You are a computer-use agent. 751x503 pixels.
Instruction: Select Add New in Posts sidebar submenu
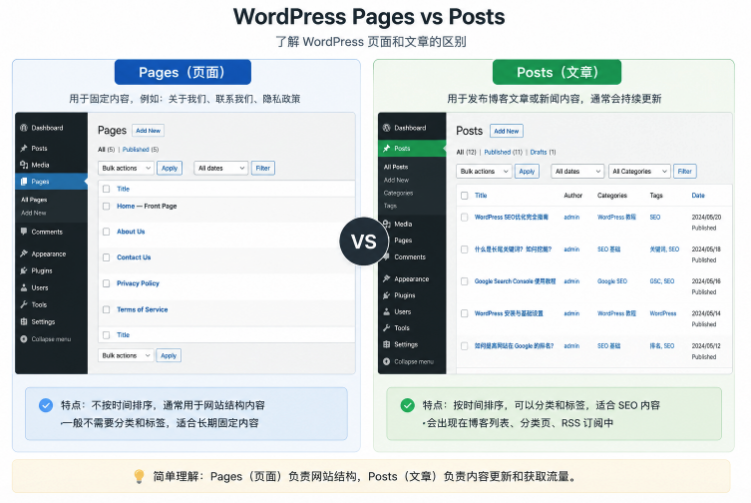click(x=396, y=180)
